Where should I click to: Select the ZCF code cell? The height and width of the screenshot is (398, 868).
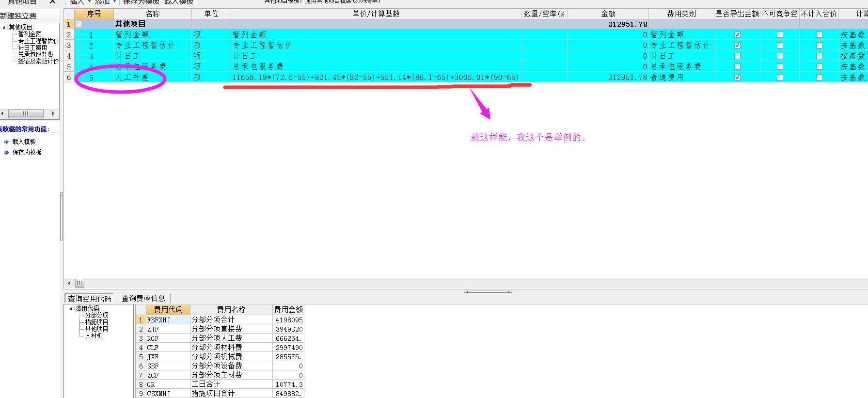[x=168, y=375]
